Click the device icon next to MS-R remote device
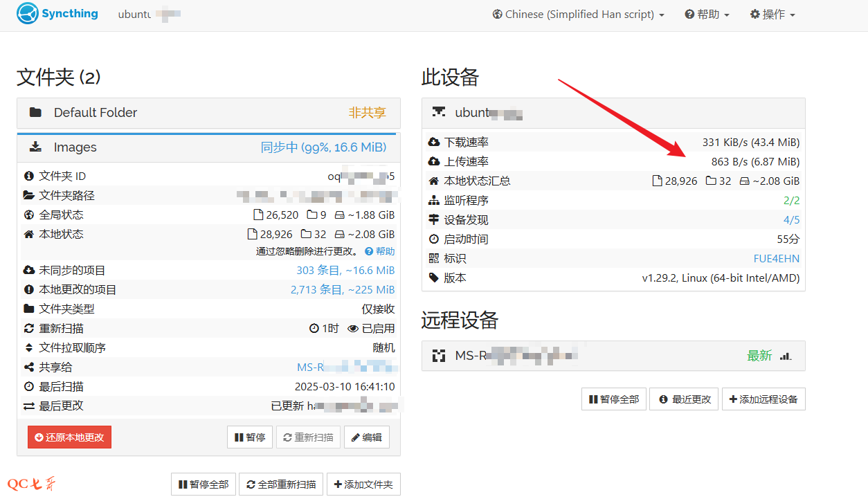Screen dimensions: 868x499 438,356
